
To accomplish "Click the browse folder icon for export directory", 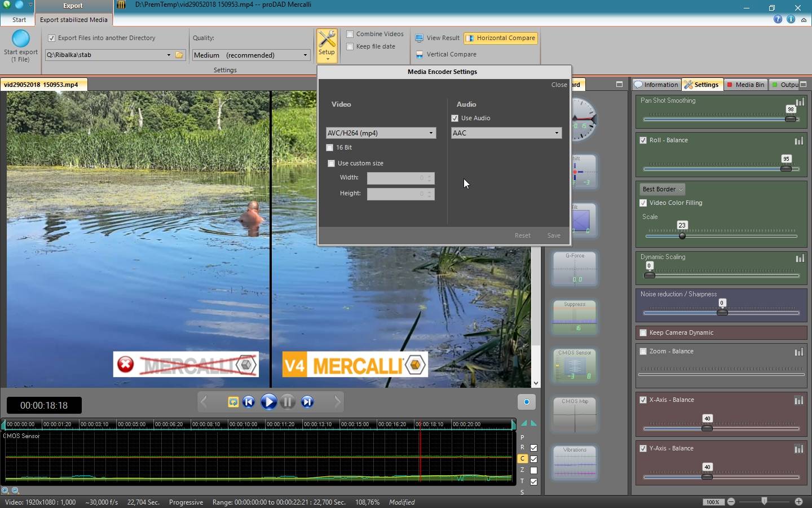I will click(x=179, y=55).
